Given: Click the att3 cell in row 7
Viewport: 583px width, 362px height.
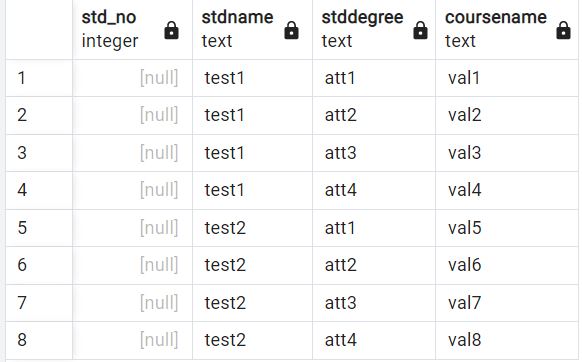Looking at the screenshot, I should pyautogui.click(x=374, y=303).
